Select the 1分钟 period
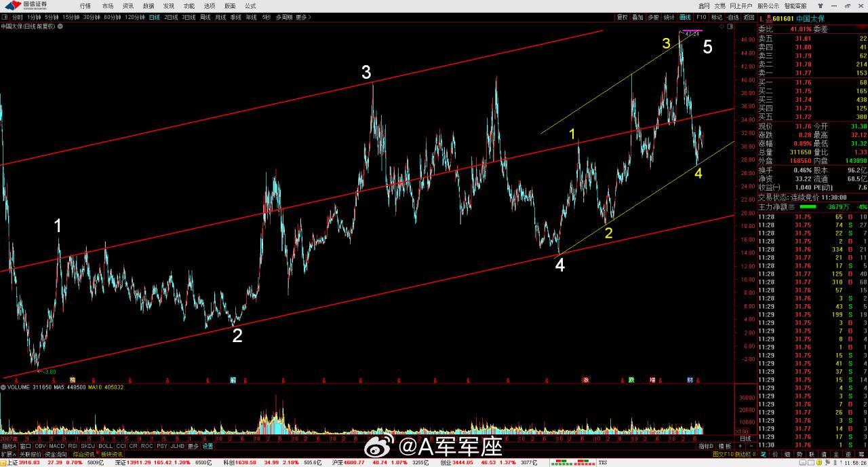Image resolution: width=868 pixels, height=467 pixels. (34, 17)
